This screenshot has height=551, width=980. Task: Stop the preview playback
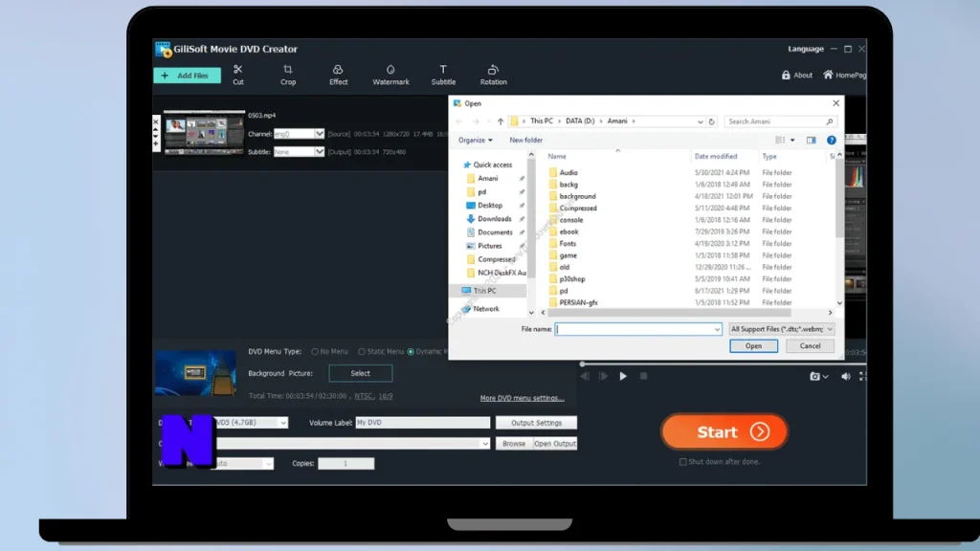(x=643, y=376)
